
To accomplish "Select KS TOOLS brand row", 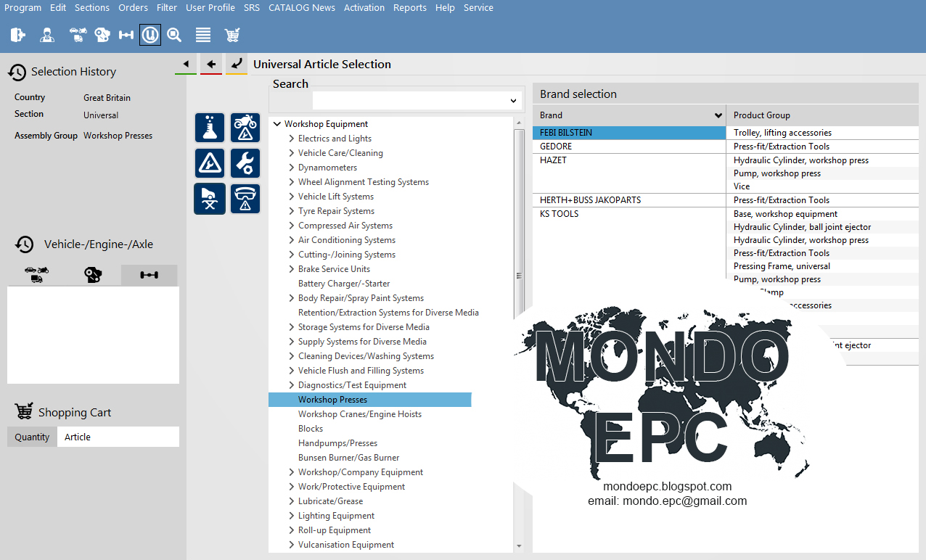I will [629, 214].
